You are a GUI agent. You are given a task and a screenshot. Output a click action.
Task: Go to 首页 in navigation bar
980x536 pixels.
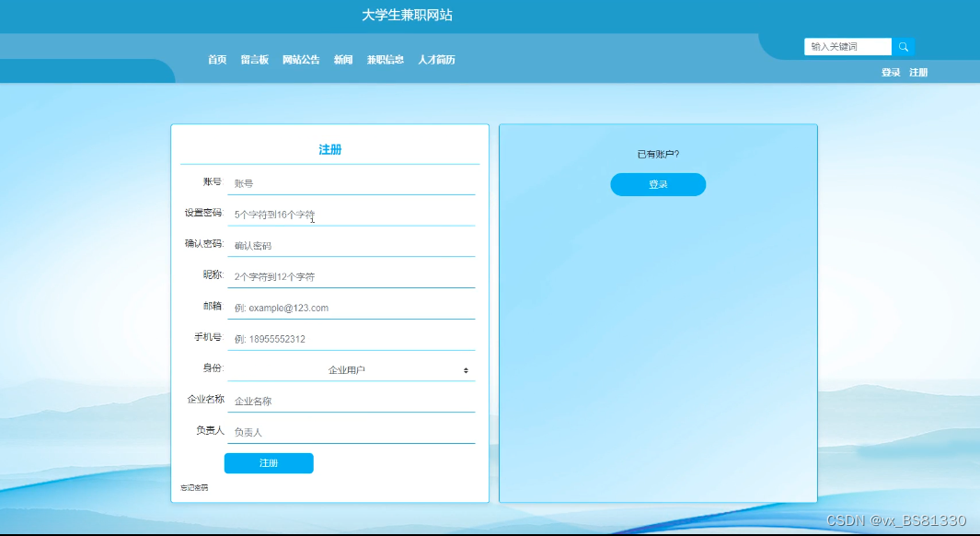tap(217, 60)
